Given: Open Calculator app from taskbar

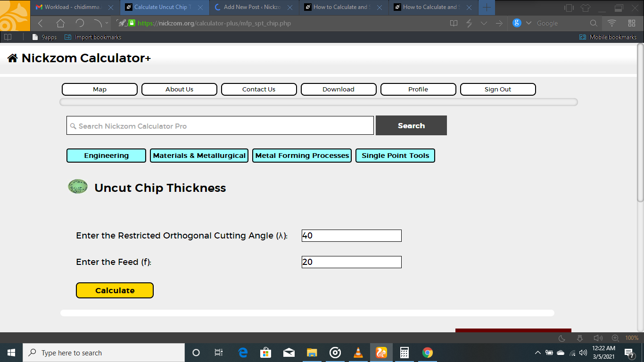Looking at the screenshot, I should tap(404, 353).
